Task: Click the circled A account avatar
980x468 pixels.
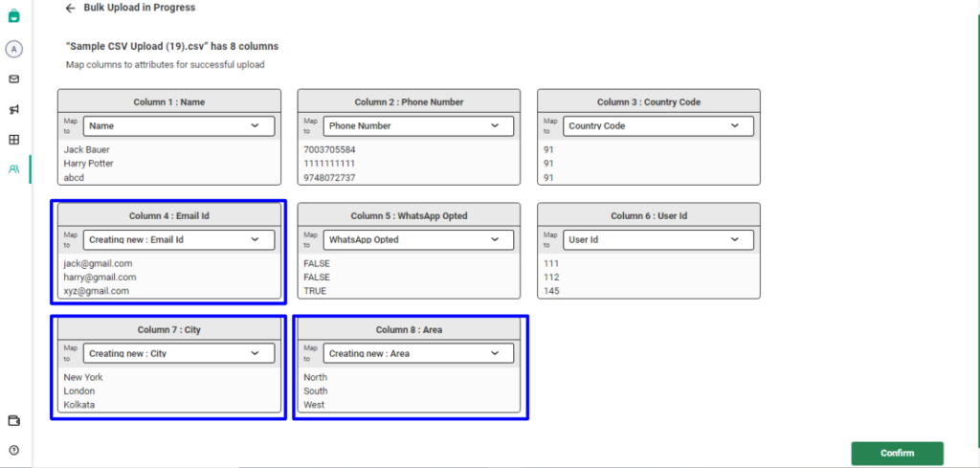Action: point(14,49)
